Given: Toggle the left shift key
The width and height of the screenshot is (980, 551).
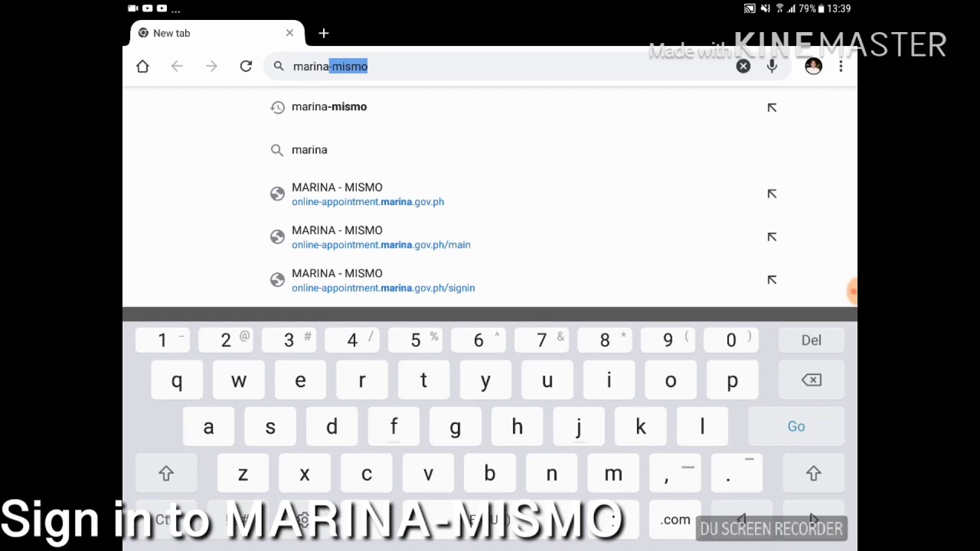Looking at the screenshot, I should (166, 474).
